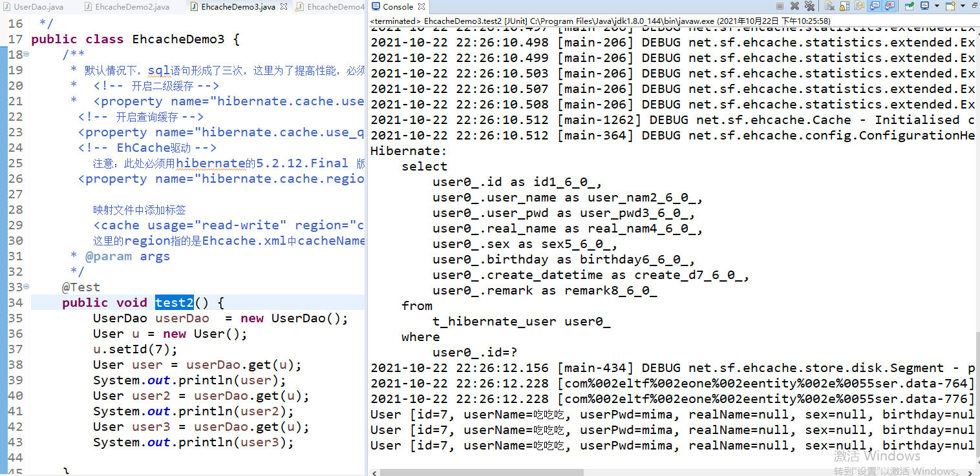Click the Clear Console icon
The width and height of the screenshot is (980, 476).
point(829,6)
